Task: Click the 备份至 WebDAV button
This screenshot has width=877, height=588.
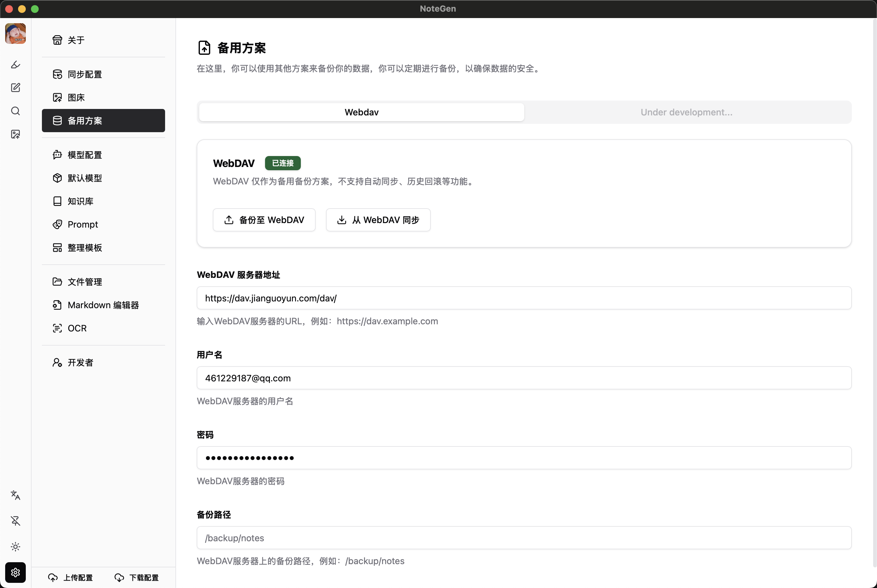Action: [264, 220]
